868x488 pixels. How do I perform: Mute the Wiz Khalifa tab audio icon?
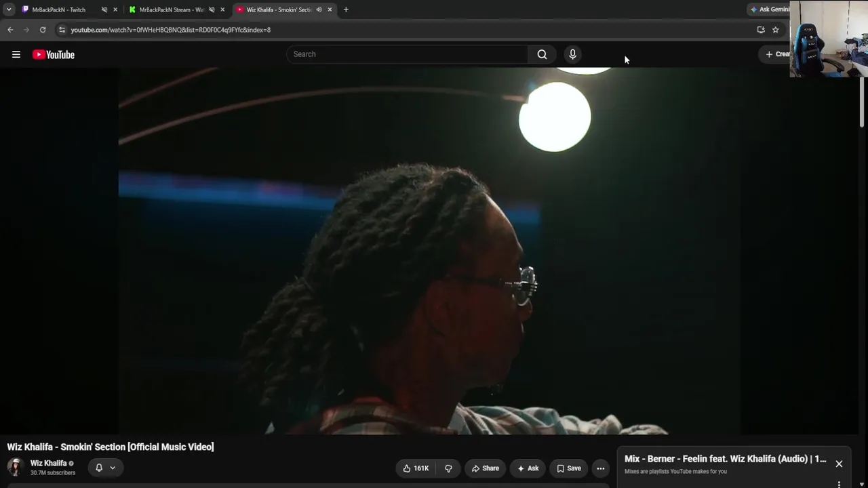tap(319, 9)
